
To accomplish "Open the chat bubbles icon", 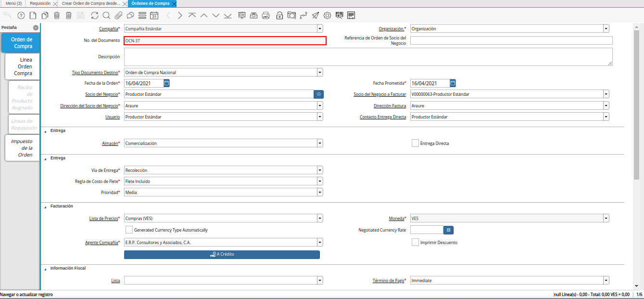I will point(131,15).
